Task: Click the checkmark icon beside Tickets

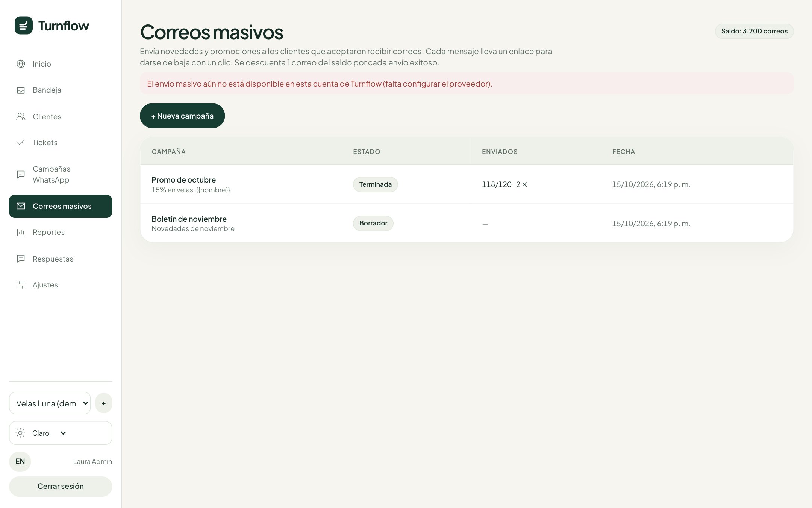Action: [x=21, y=143]
